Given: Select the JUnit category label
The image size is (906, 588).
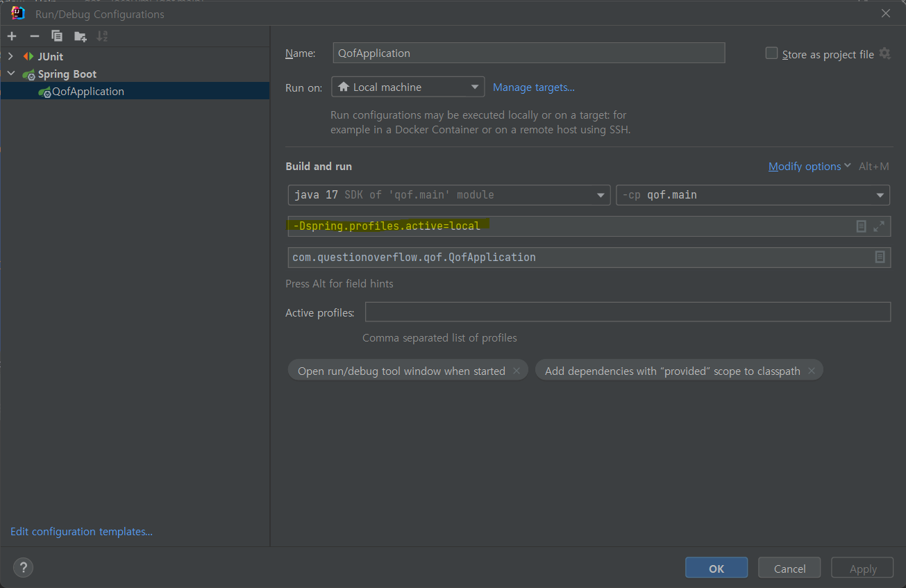Looking at the screenshot, I should 51,56.
